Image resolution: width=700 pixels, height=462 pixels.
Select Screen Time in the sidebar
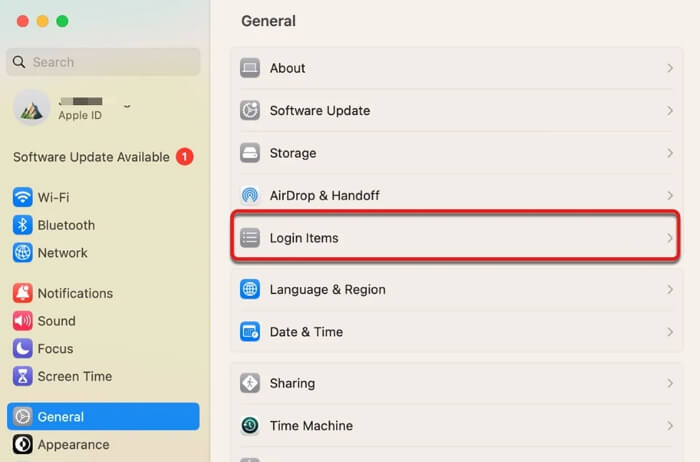103,376
